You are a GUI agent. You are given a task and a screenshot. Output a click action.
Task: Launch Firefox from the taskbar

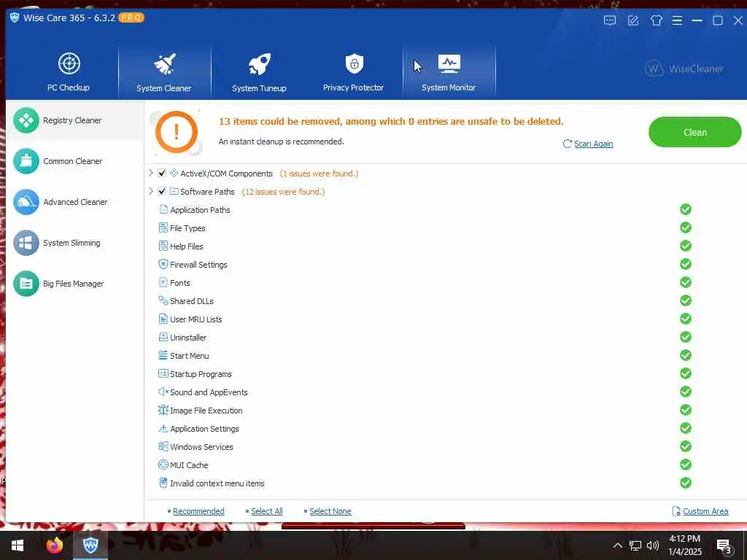click(x=54, y=545)
